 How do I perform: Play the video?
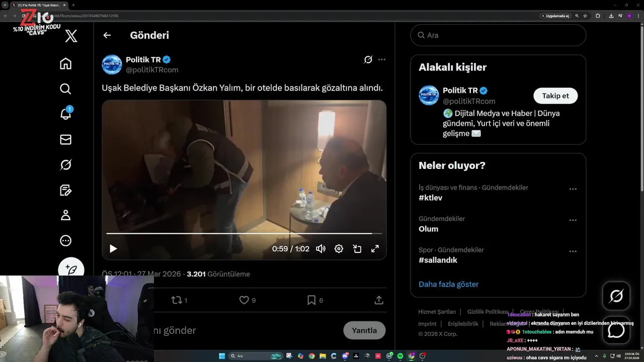tap(113, 248)
